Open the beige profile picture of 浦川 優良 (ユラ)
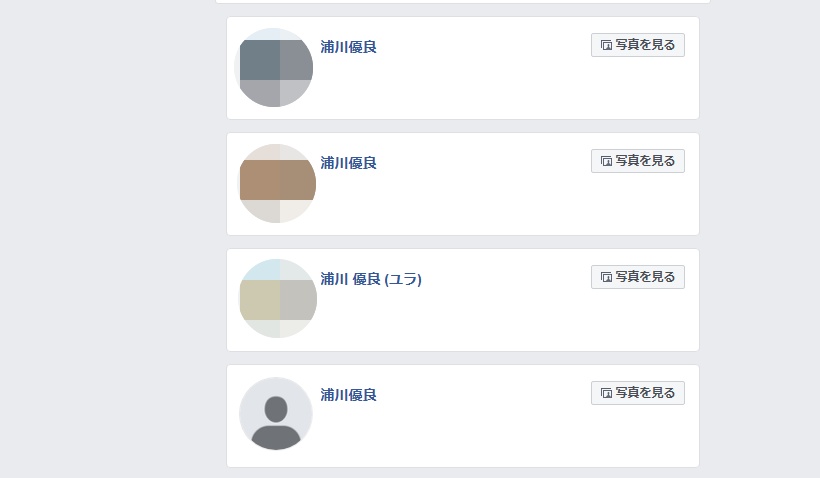The image size is (820, 478). (278, 299)
